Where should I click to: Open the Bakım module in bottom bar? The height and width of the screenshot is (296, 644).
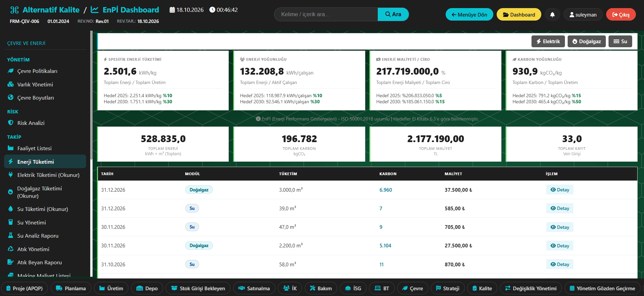[321, 288]
